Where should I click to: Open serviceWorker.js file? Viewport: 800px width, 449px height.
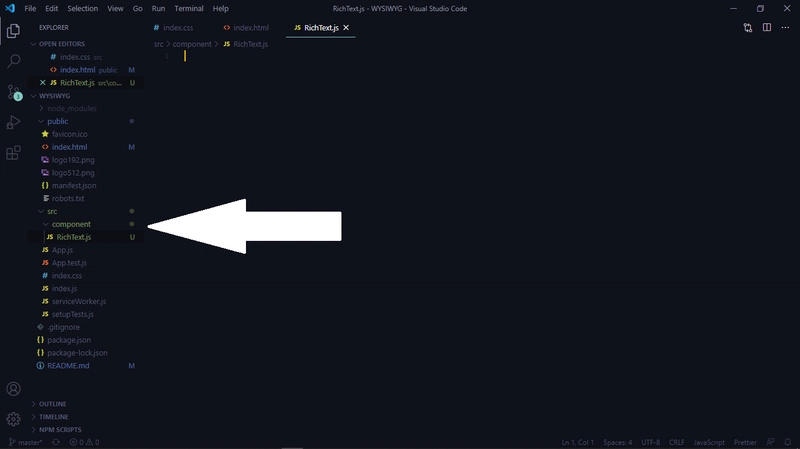tap(79, 302)
